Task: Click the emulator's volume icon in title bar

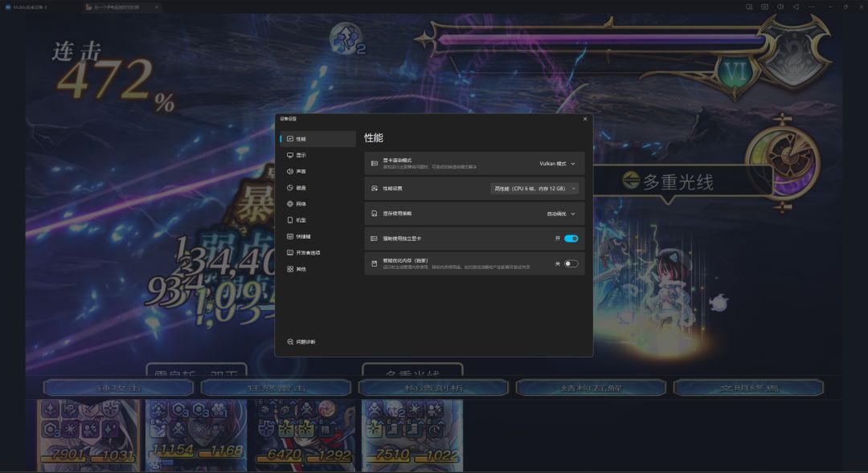Action: 780,7
